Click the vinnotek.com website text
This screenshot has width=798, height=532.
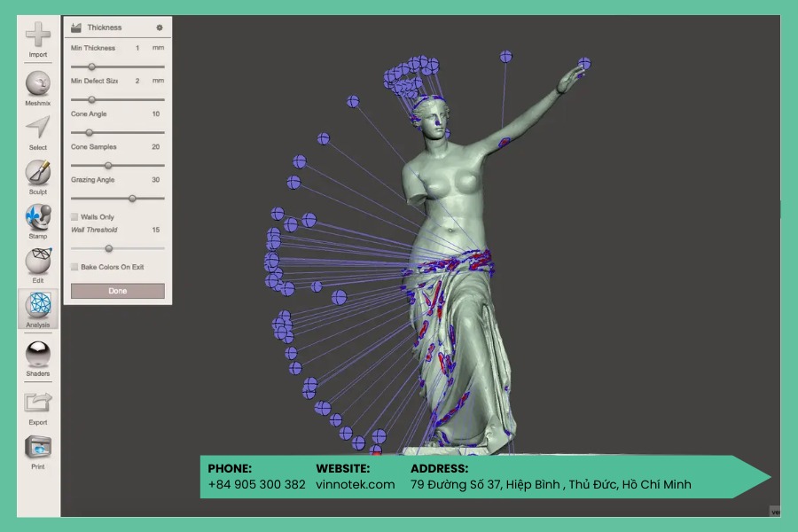[356, 484]
